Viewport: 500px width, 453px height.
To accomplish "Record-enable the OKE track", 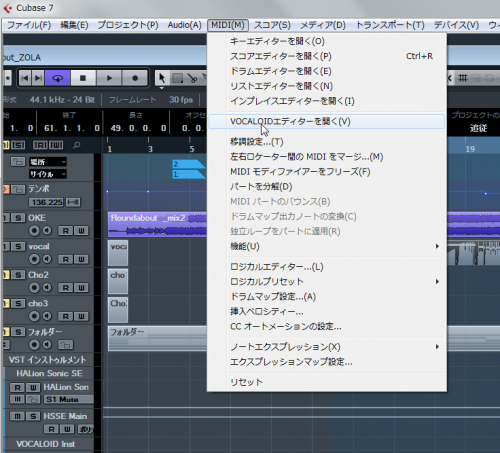I will click(34, 231).
